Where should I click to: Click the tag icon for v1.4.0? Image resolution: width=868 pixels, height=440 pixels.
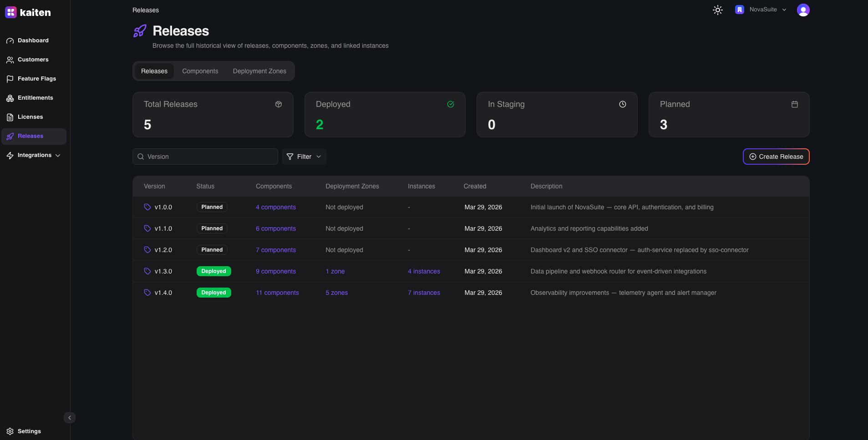(x=147, y=293)
